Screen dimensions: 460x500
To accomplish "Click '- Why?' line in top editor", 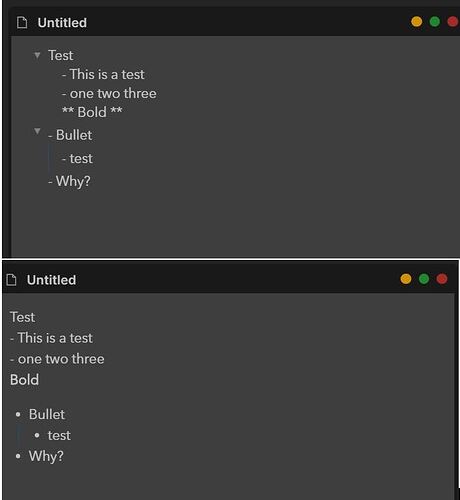I will 69,181.
